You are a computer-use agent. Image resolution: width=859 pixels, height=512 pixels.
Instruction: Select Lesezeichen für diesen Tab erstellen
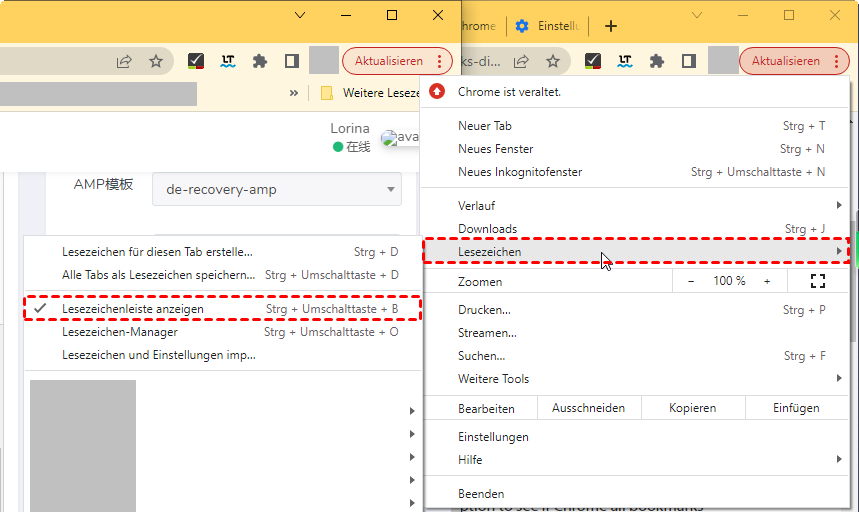pyautogui.click(x=222, y=252)
